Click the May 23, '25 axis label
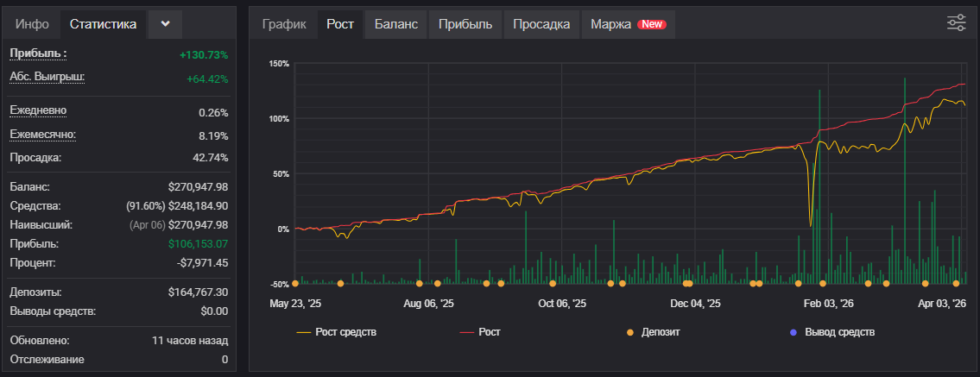The image size is (980, 377). [295, 304]
